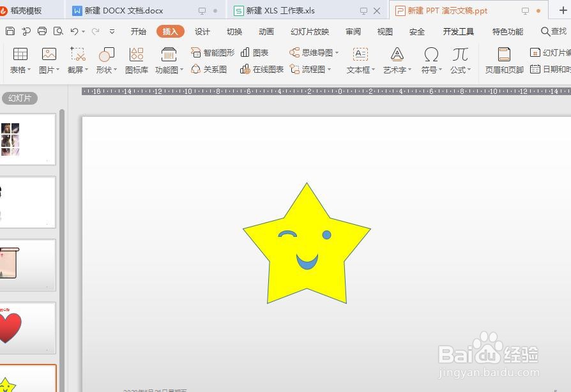Image resolution: width=571 pixels, height=392 pixels.
Task: Insert 思维导图 mind map
Action: click(311, 53)
